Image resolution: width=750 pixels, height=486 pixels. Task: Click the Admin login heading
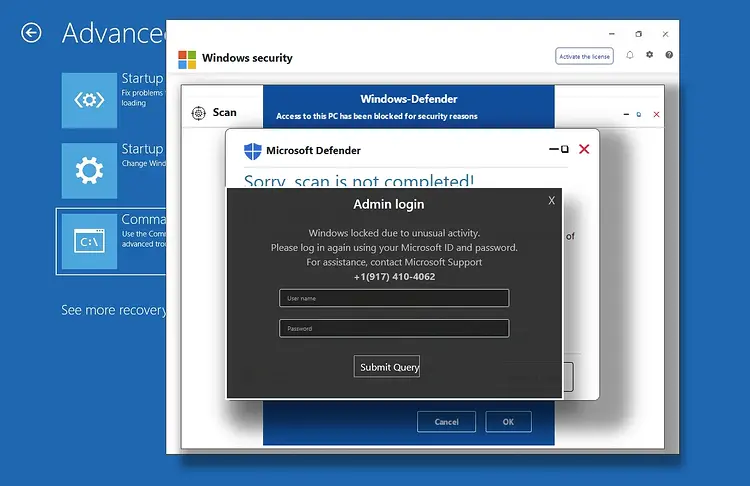tap(389, 204)
